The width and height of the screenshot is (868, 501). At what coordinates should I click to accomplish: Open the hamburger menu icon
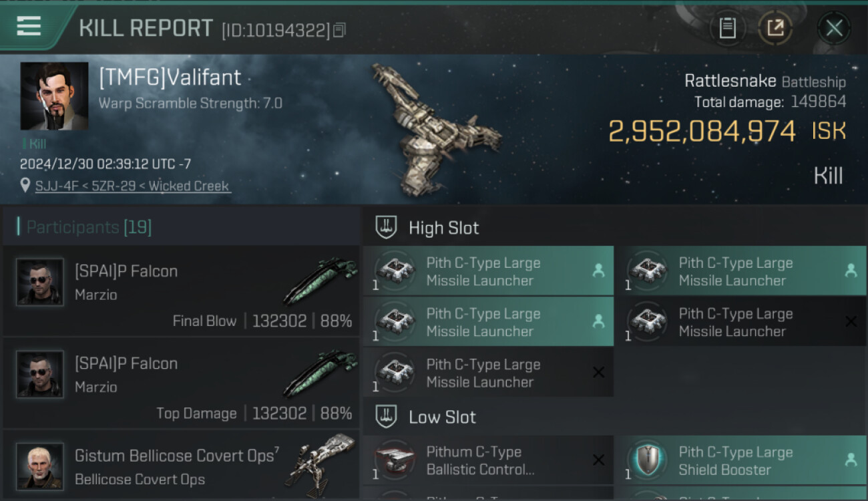coord(29,26)
